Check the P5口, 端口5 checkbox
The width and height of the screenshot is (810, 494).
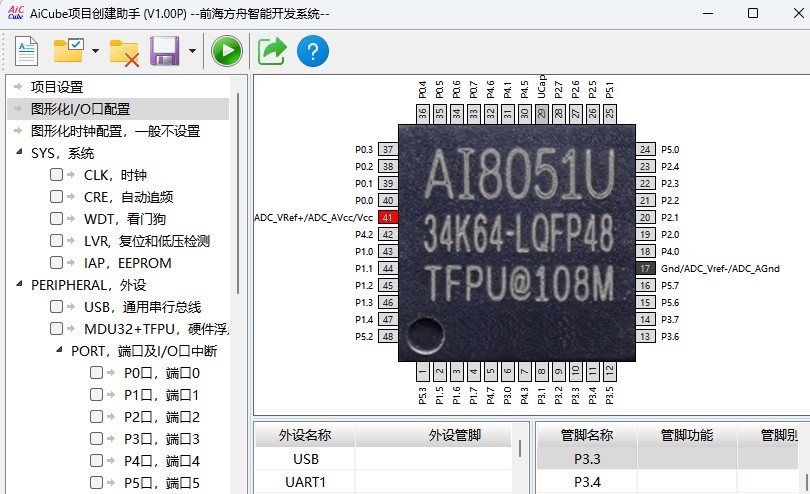96,482
